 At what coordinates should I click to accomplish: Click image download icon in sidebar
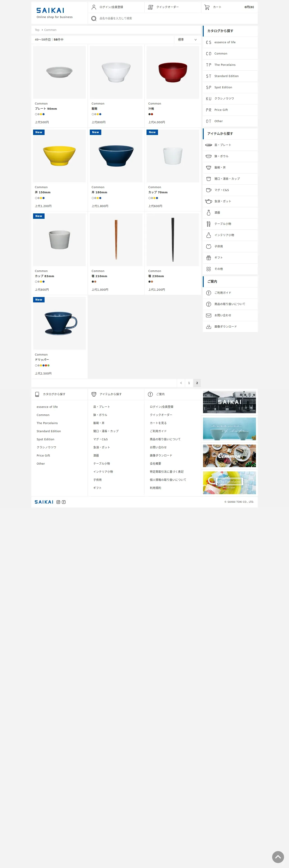click(x=209, y=327)
